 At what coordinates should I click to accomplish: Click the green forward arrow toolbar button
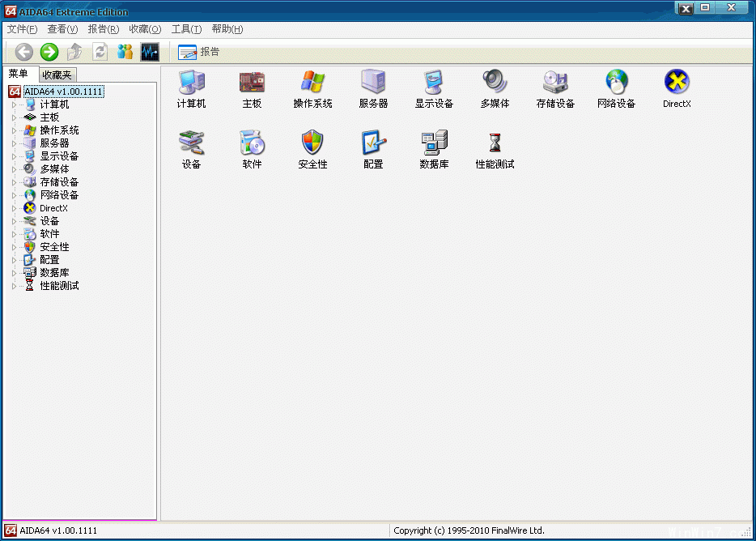pyautogui.click(x=49, y=52)
